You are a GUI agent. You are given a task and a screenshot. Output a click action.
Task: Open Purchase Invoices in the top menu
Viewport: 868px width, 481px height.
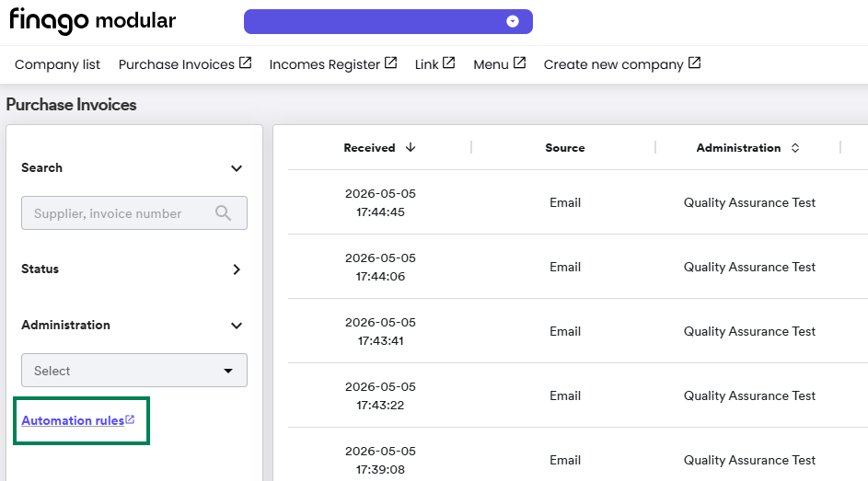177,64
